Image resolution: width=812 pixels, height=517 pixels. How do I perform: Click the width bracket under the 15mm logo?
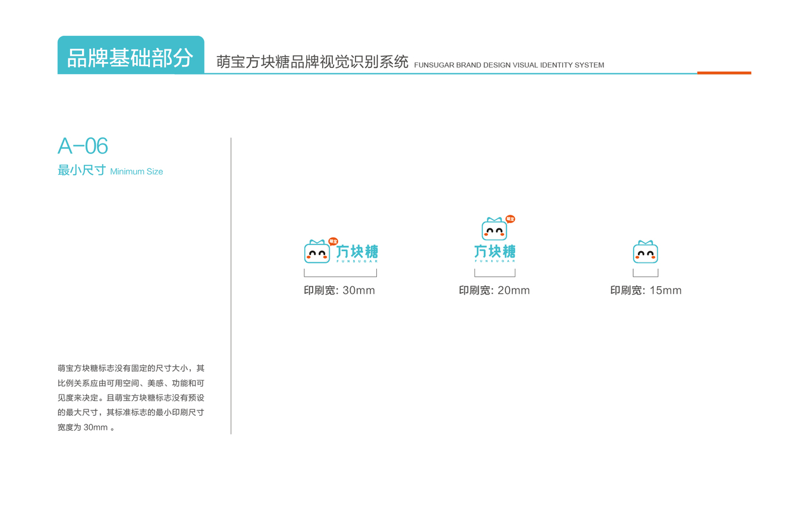click(646, 273)
